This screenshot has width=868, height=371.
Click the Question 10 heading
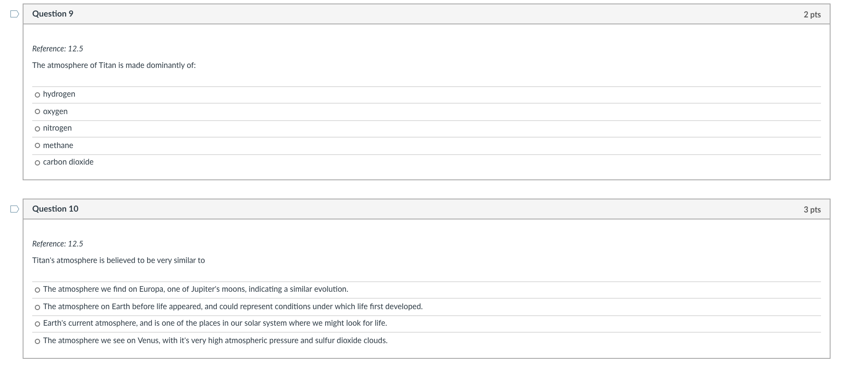[55, 209]
